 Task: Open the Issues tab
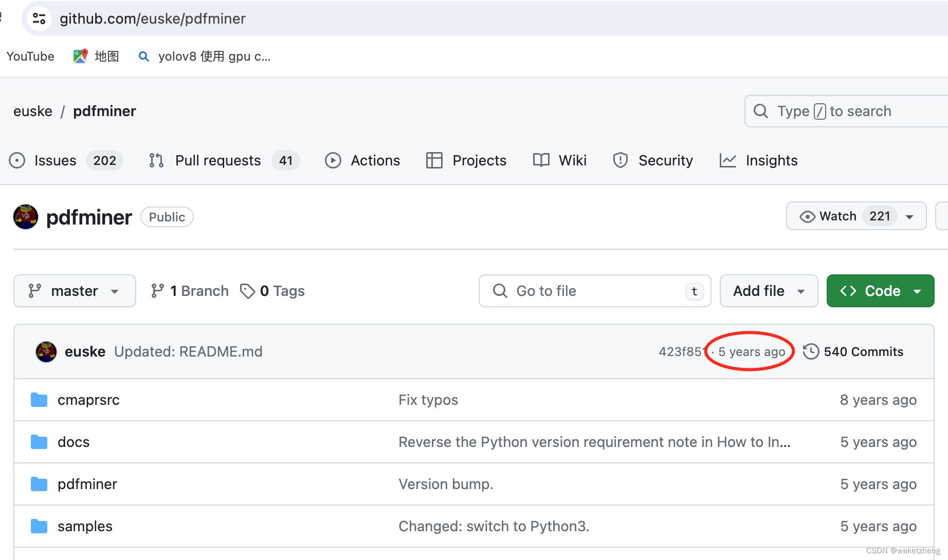click(x=66, y=160)
